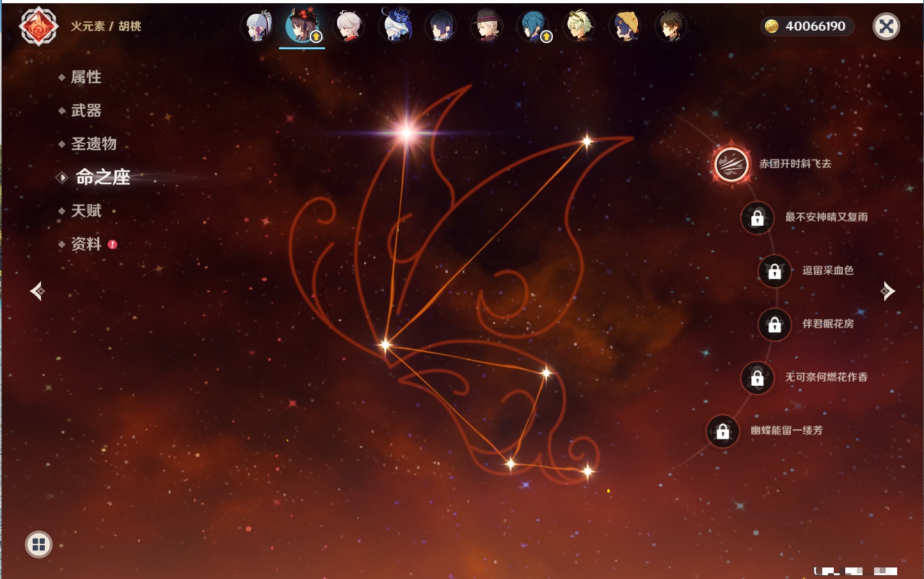Click the locked constellation 最不安神晴又复雨
This screenshot has width=924, height=579.
(x=757, y=218)
